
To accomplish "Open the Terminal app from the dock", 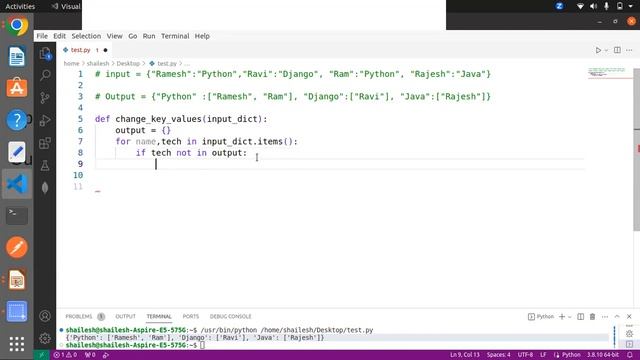I will (x=17, y=216).
